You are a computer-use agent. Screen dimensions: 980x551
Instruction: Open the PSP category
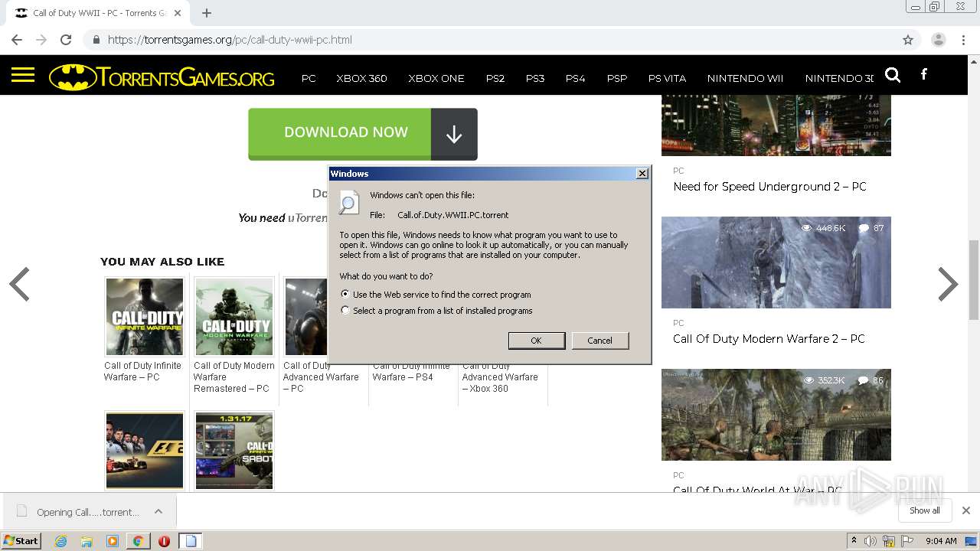point(617,78)
